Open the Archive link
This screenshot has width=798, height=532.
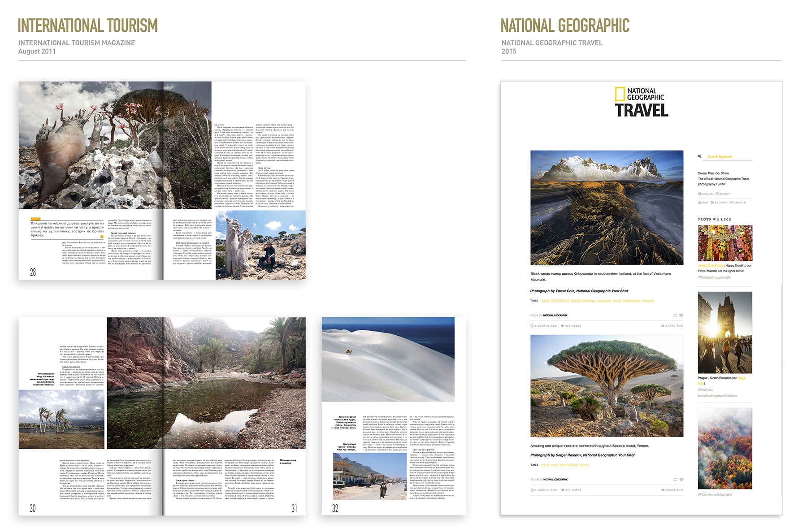pyautogui.click(x=719, y=203)
